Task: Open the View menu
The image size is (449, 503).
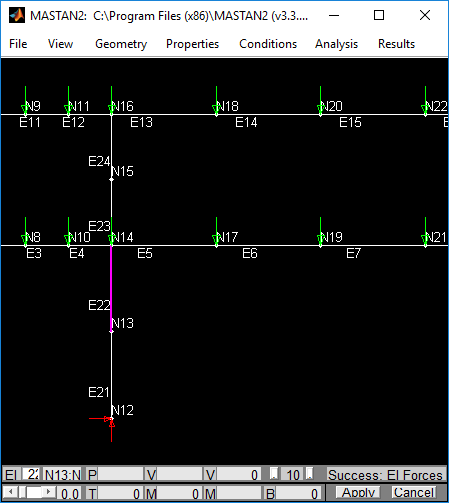Action: coord(60,44)
